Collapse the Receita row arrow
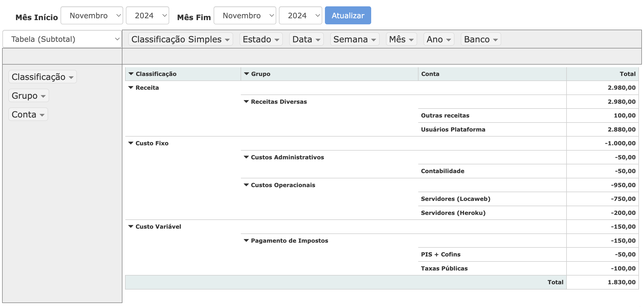 coord(131,88)
